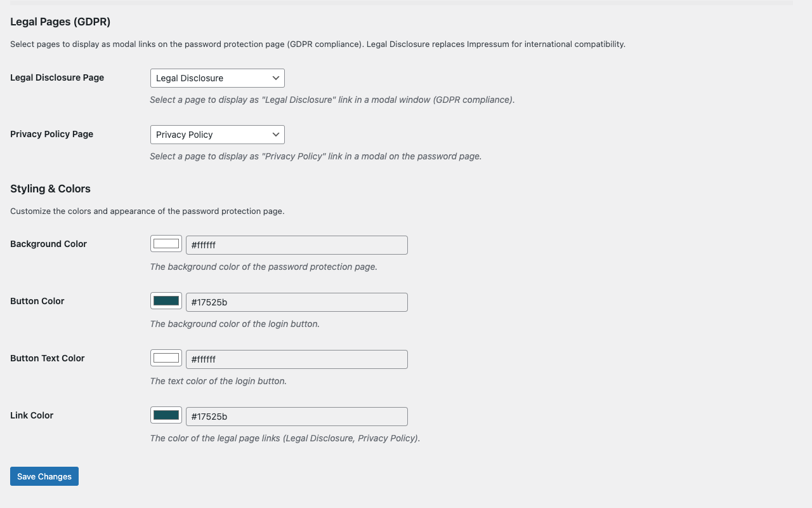Click the Background Color field label
Screen dimensions: 812x508
pos(48,244)
